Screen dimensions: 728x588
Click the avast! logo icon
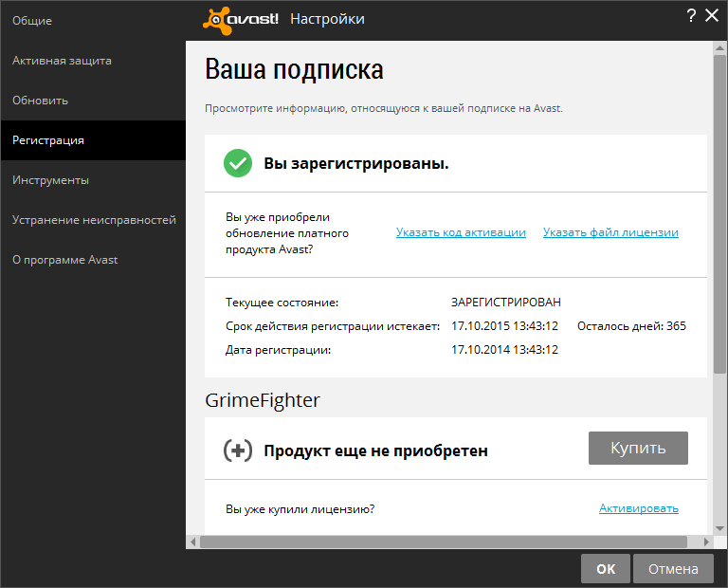tap(241, 20)
